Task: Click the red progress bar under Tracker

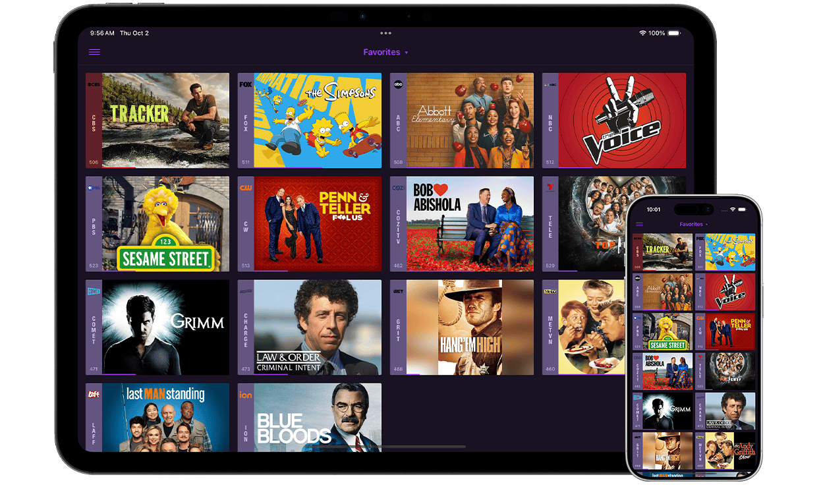Action: [119, 167]
